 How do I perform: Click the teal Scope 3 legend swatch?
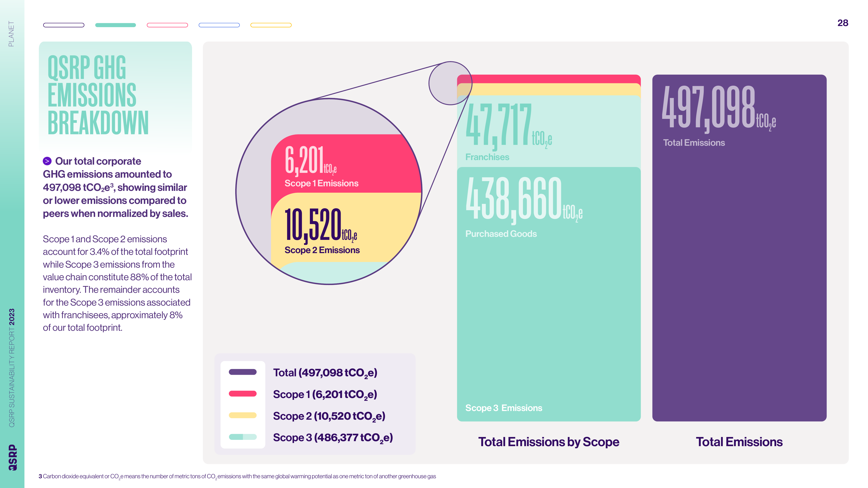243,437
